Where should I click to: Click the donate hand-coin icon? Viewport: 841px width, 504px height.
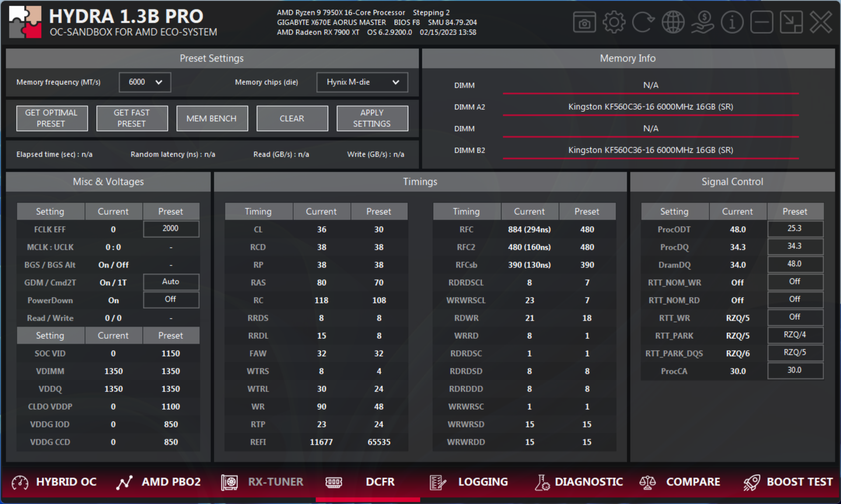point(703,22)
